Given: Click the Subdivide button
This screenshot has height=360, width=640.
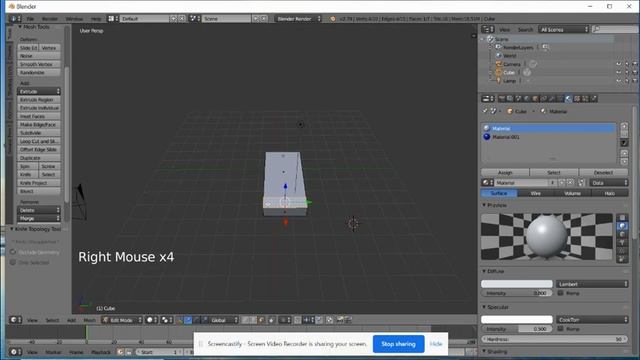Looking at the screenshot, I should pos(39,133).
